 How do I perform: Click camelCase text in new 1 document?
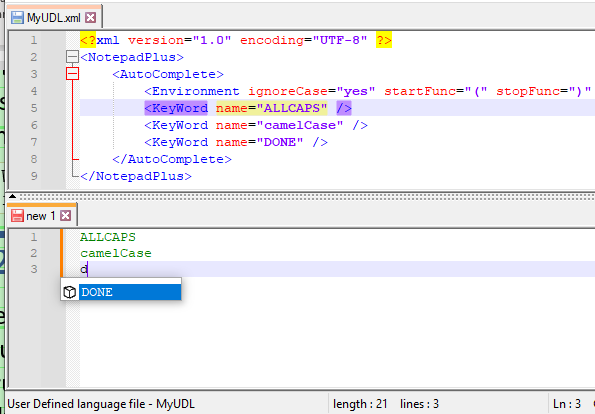tap(116, 253)
